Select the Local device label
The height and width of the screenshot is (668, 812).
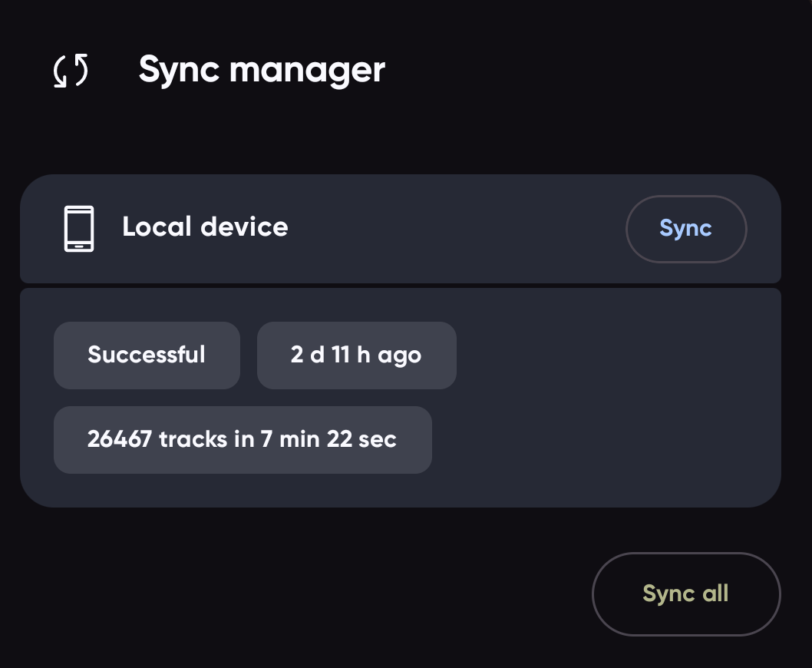point(205,227)
